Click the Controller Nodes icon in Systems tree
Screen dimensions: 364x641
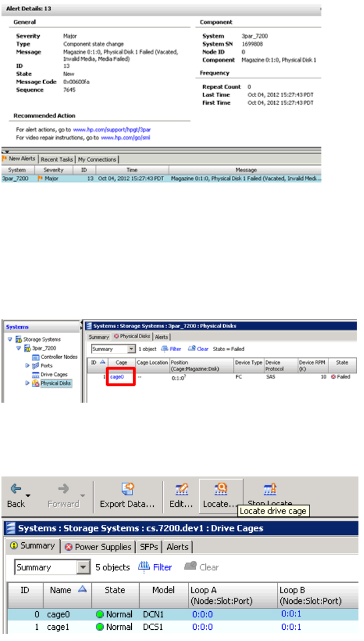(35, 357)
